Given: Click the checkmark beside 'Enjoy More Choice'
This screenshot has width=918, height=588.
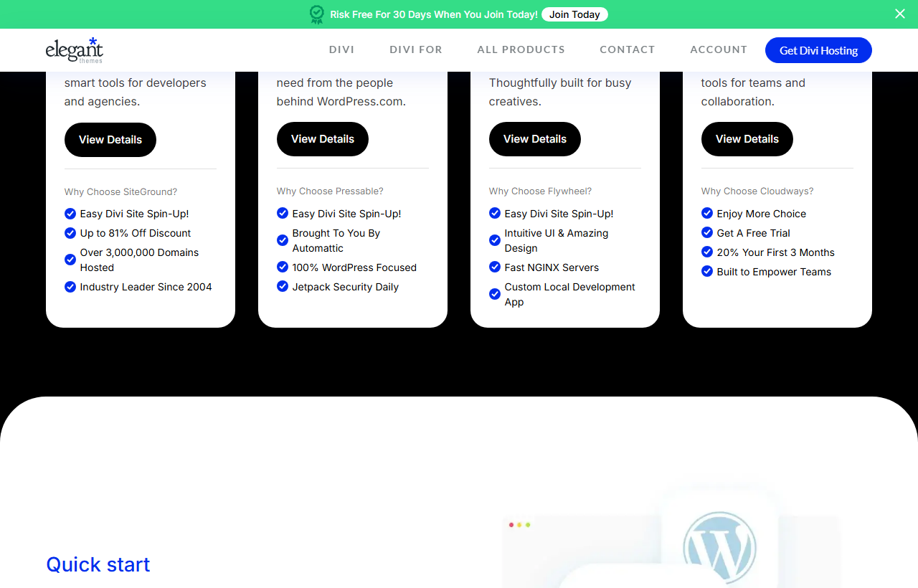Looking at the screenshot, I should (x=707, y=214).
